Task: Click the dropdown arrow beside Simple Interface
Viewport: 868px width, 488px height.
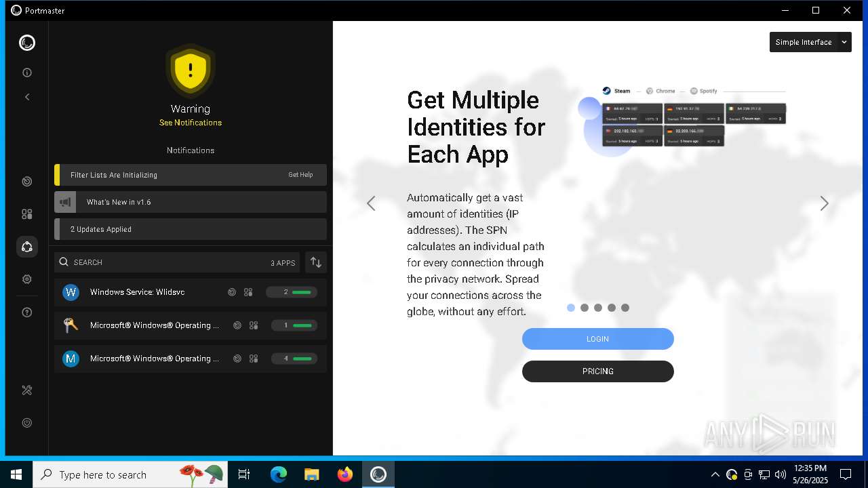Action: pos(844,42)
